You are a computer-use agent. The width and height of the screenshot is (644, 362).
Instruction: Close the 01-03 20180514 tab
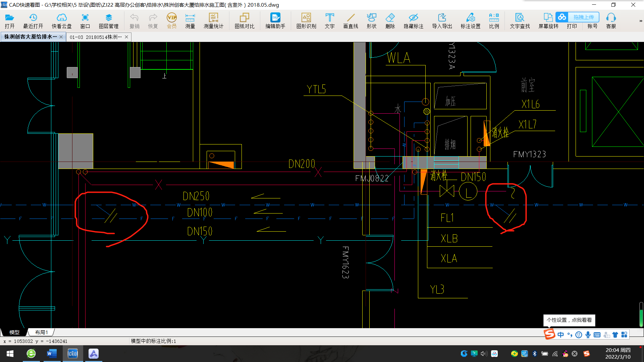pos(126,37)
